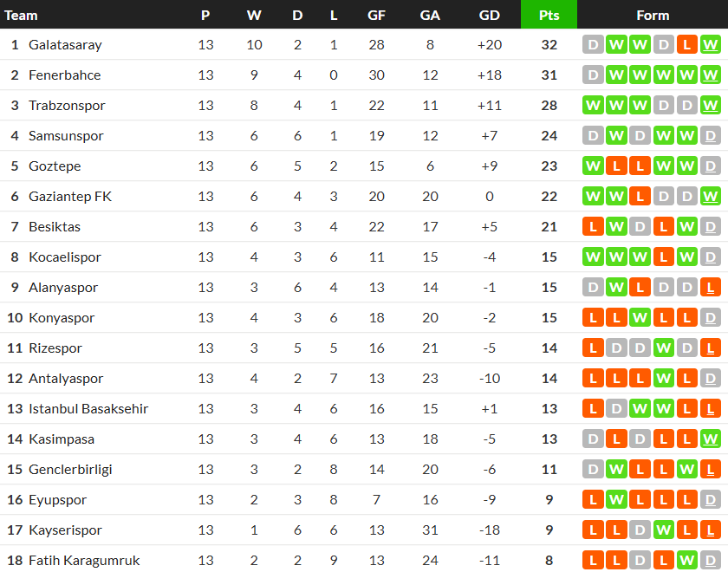The width and height of the screenshot is (728, 572).
Task: Click the draw badge in Fenerbahce's form
Action: click(x=593, y=75)
